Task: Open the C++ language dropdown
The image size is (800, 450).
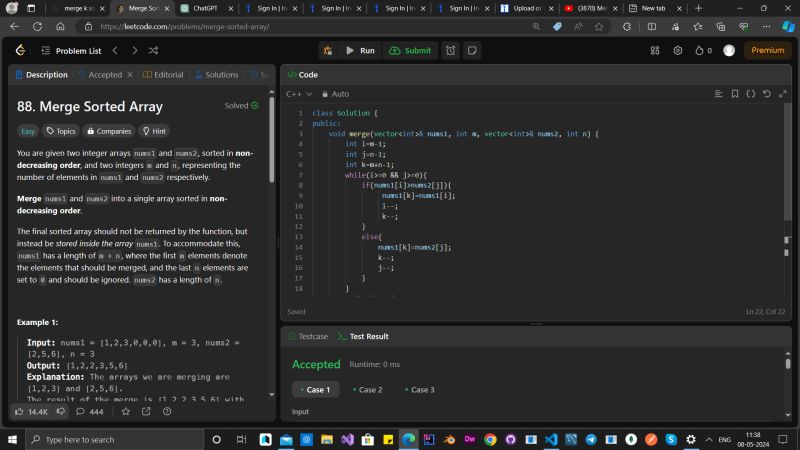Action: click(x=299, y=94)
